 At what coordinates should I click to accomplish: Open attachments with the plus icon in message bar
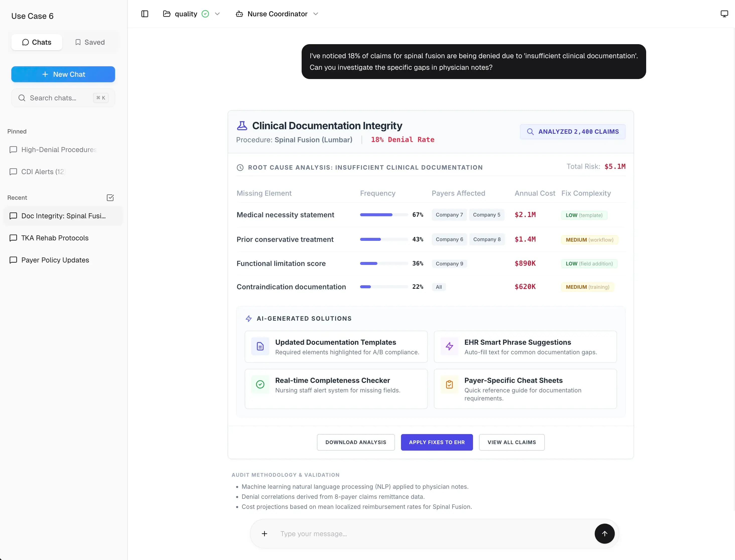[264, 534]
